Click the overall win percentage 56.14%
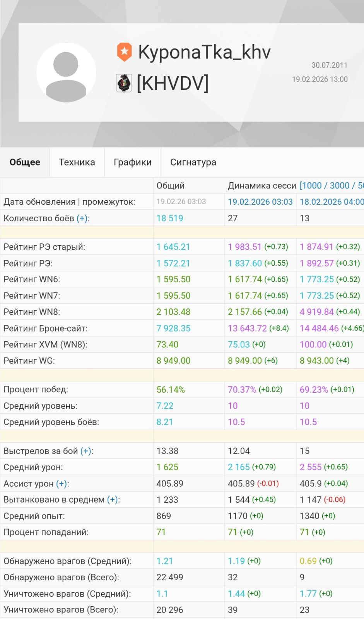Screen dimensions: 364x619 [x=170, y=390]
